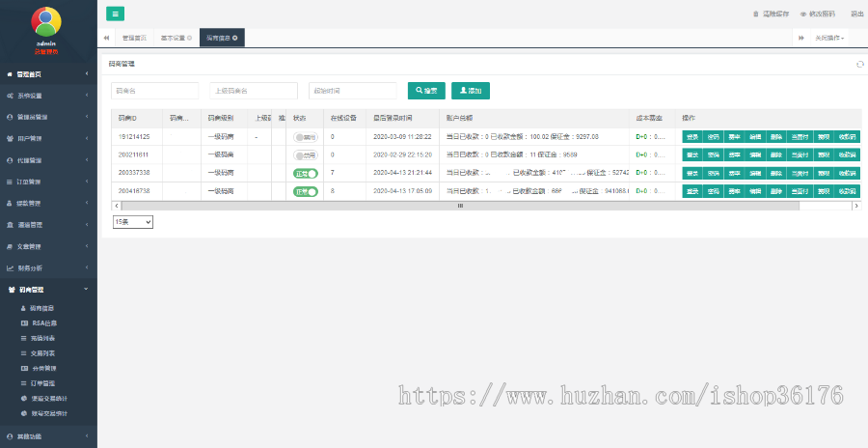The image size is (868, 448).
Task: Collapse the 码商管理 sidebar menu
Action: (x=49, y=290)
